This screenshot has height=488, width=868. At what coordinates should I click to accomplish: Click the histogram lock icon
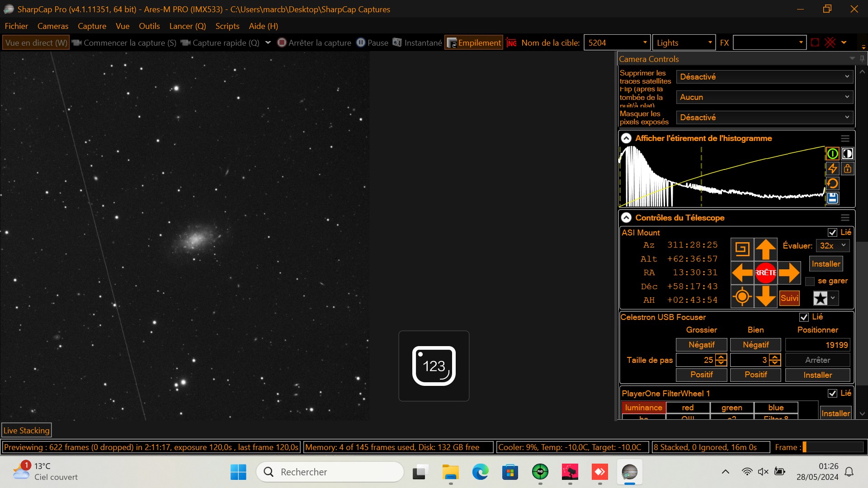pyautogui.click(x=847, y=169)
